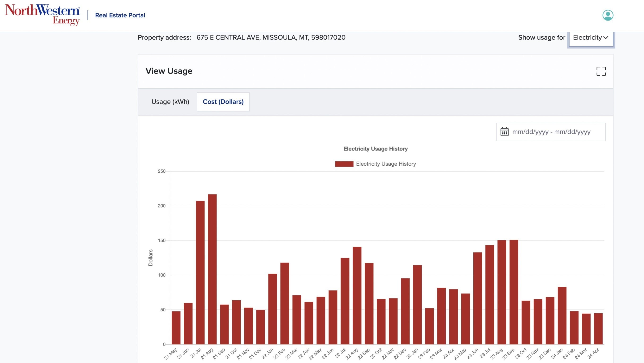Switch to the Usage (kWh) tab
Screen dimensions: 644x363
click(x=170, y=102)
